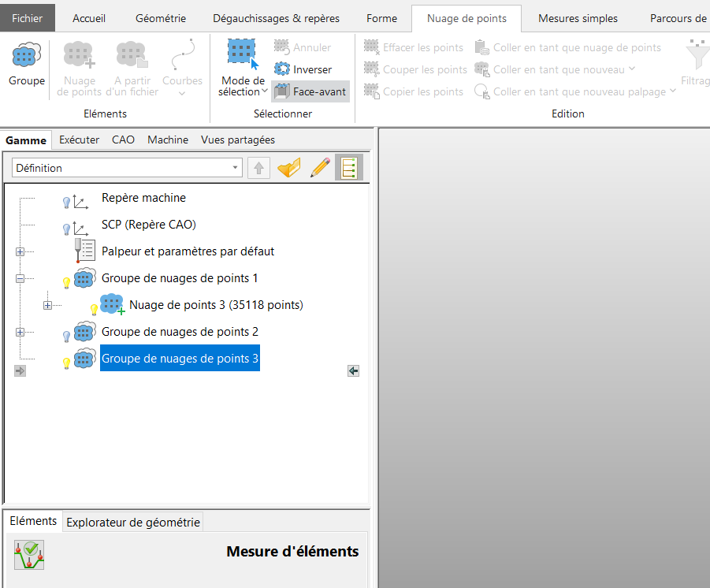Select Nuage de points 3 tree item

click(215, 305)
